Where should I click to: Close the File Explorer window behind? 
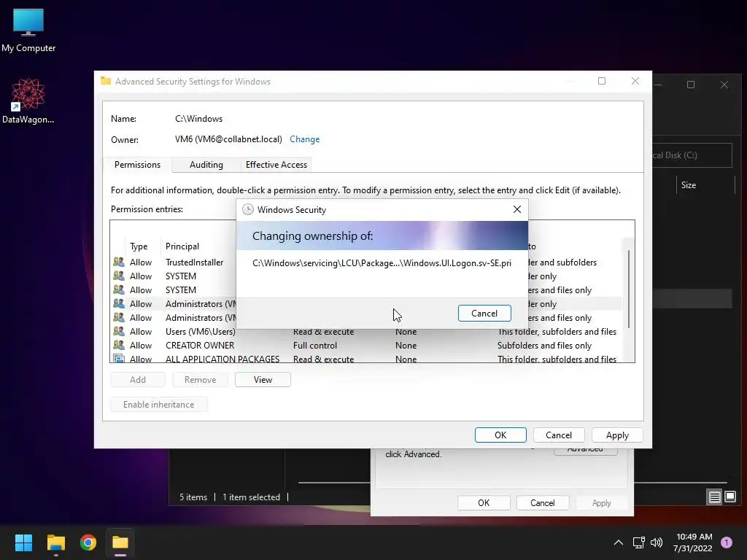click(x=724, y=85)
